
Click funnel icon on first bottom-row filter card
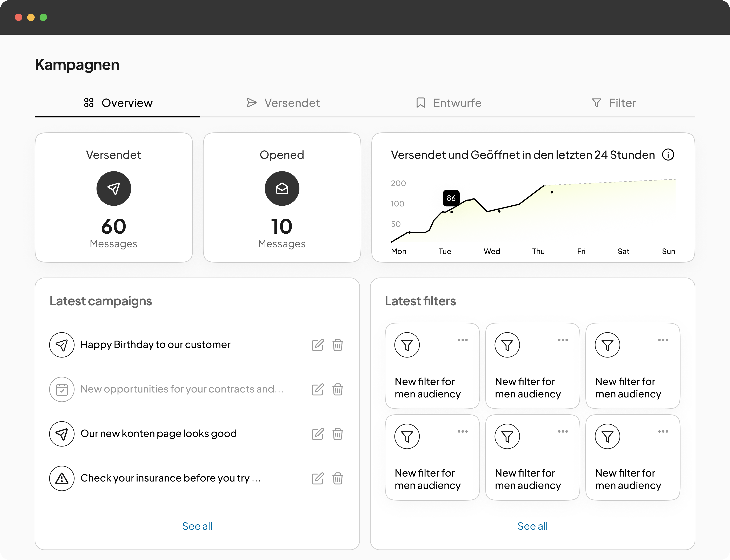[x=407, y=436]
